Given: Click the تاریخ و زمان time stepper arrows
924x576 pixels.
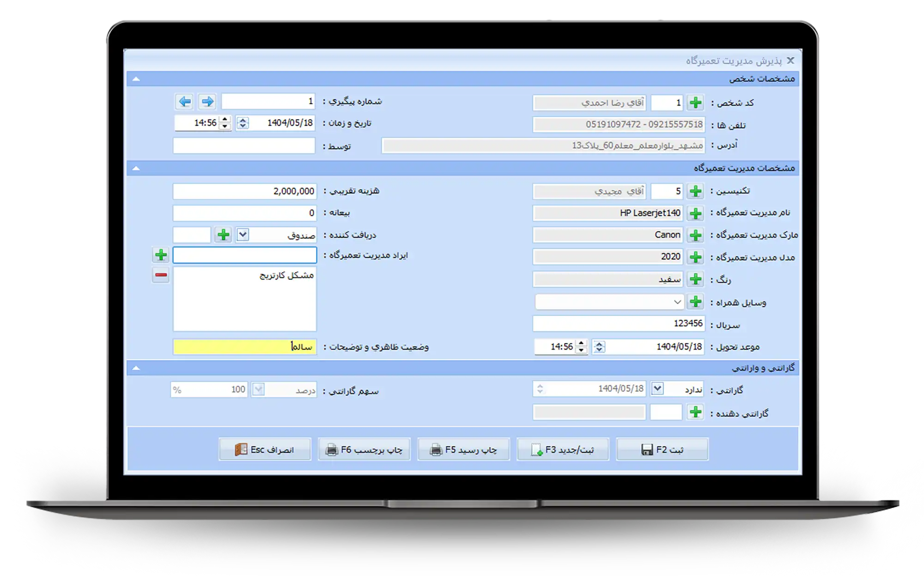Looking at the screenshot, I should click(x=225, y=123).
